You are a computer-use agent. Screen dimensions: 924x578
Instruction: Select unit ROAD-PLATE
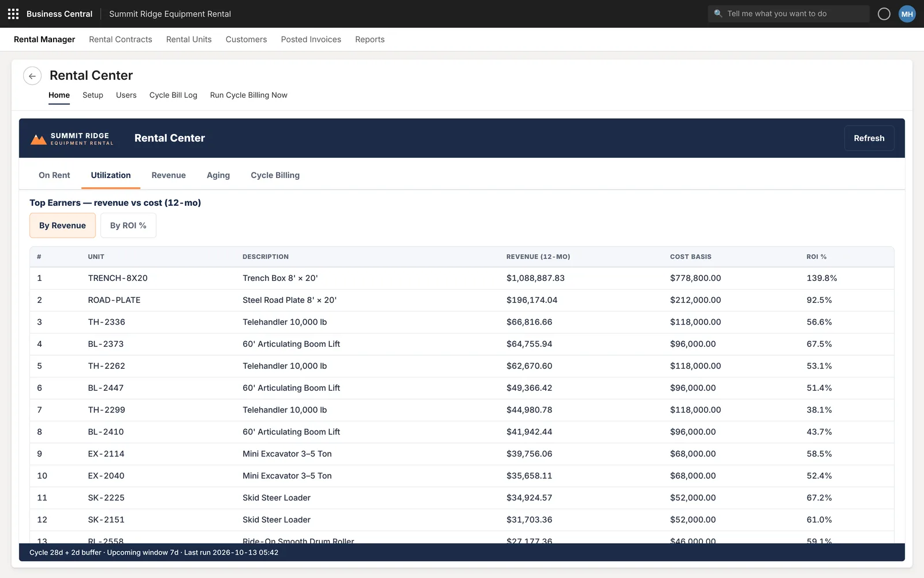(114, 300)
